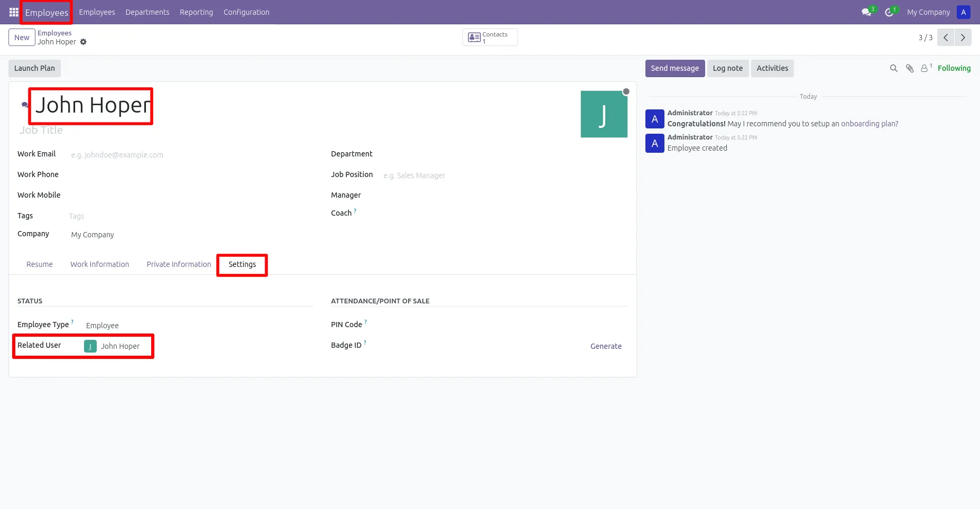Open the My Company switcher
The height and width of the screenshot is (509, 980).
tap(928, 12)
